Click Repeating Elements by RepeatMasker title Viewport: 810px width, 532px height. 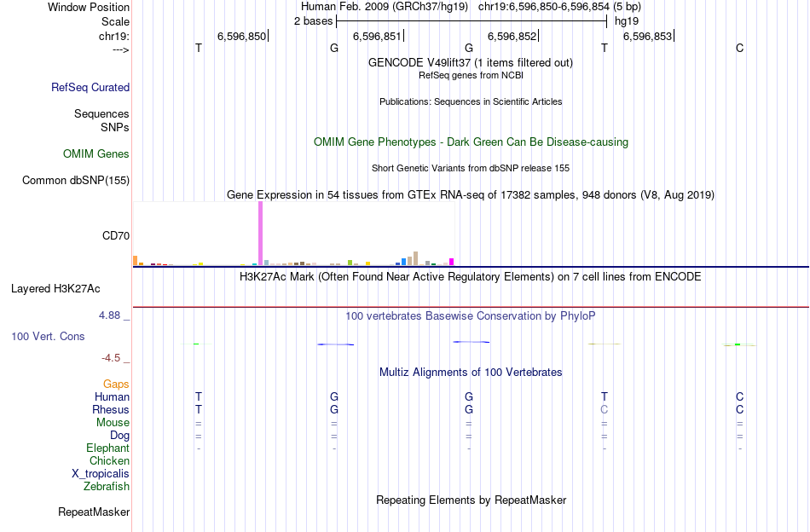(x=472, y=500)
